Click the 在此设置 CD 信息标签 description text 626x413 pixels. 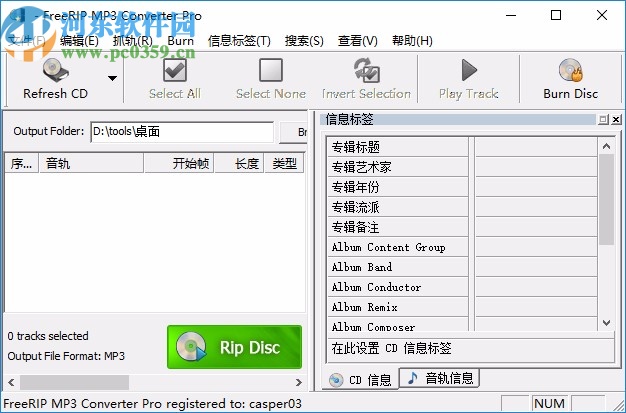pos(391,348)
